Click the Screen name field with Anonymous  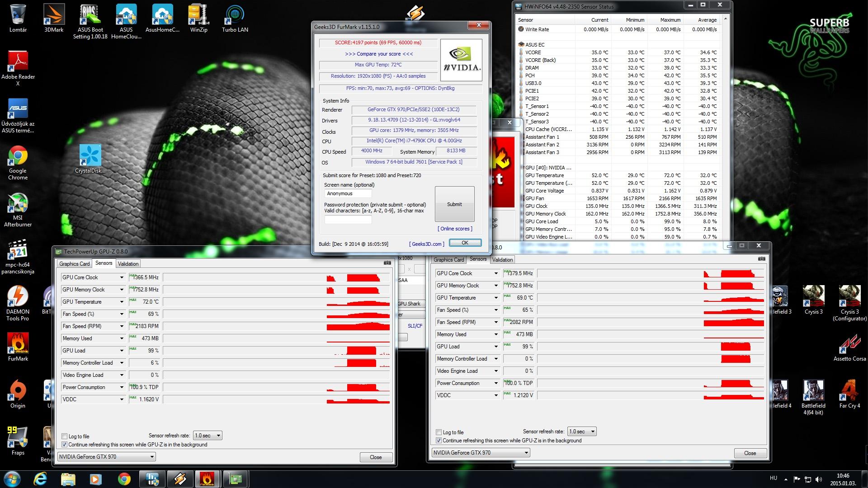[x=348, y=193]
